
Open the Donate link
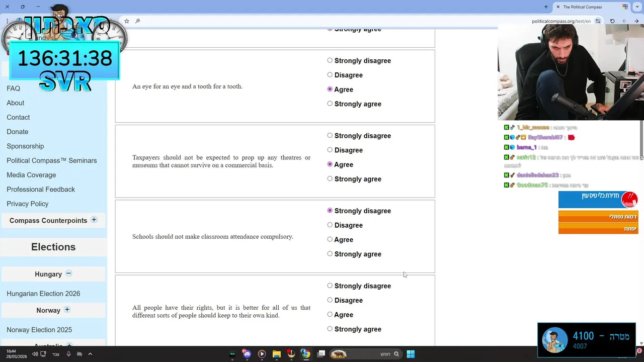pos(18,132)
